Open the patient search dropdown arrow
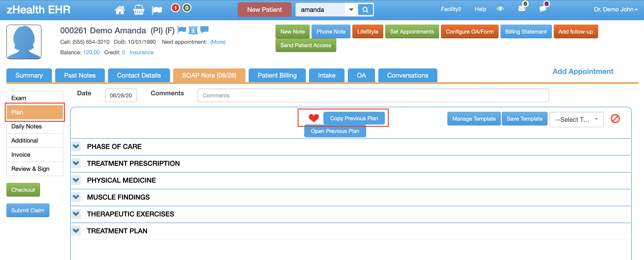The width and height of the screenshot is (644, 260). click(351, 10)
